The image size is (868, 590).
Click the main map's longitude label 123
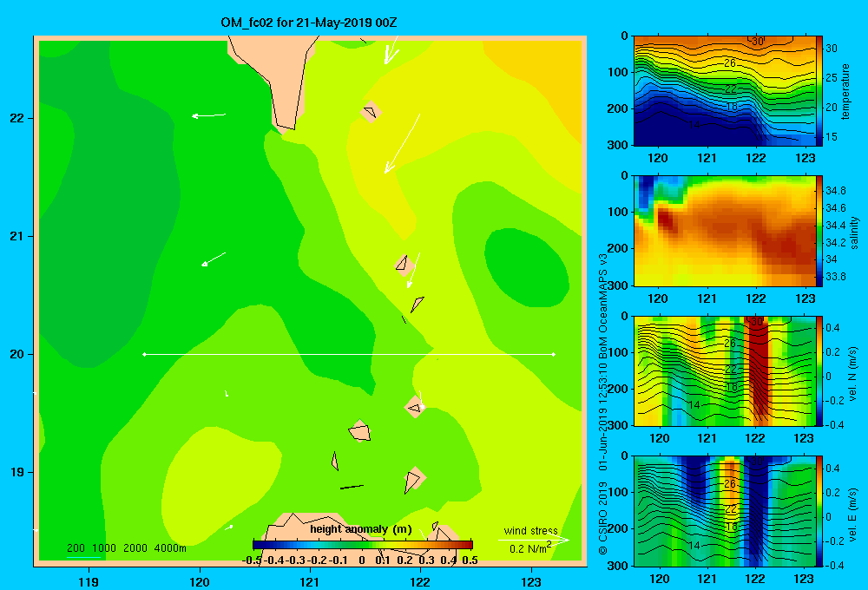(x=531, y=581)
